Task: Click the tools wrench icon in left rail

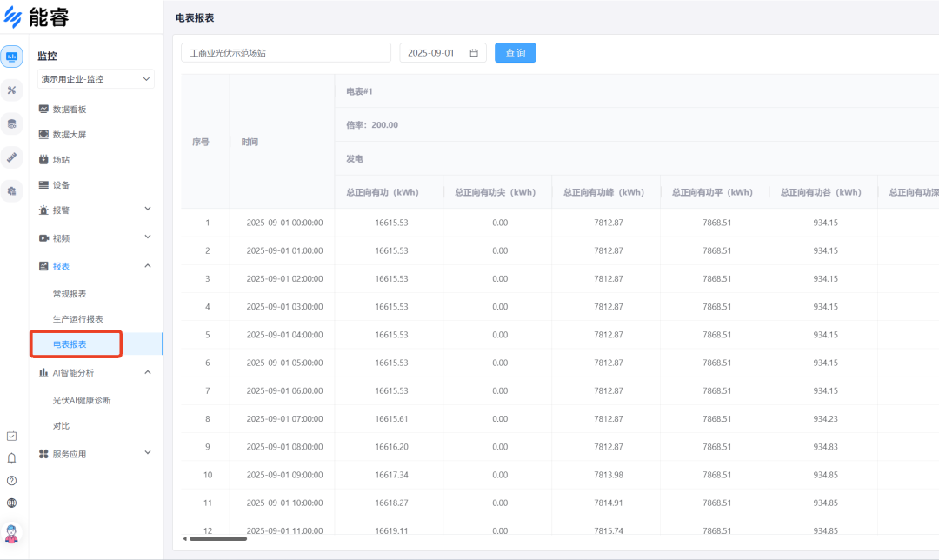Action: 12,90
